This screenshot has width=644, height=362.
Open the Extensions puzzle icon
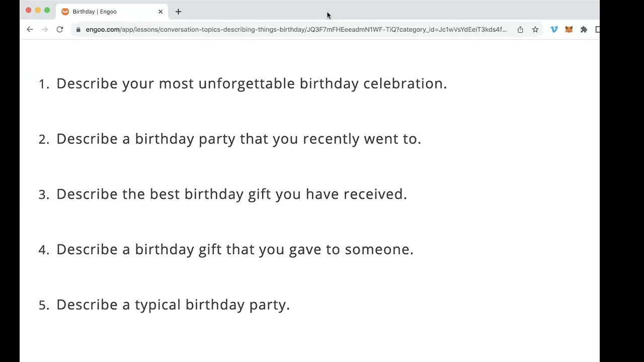[x=584, y=30]
